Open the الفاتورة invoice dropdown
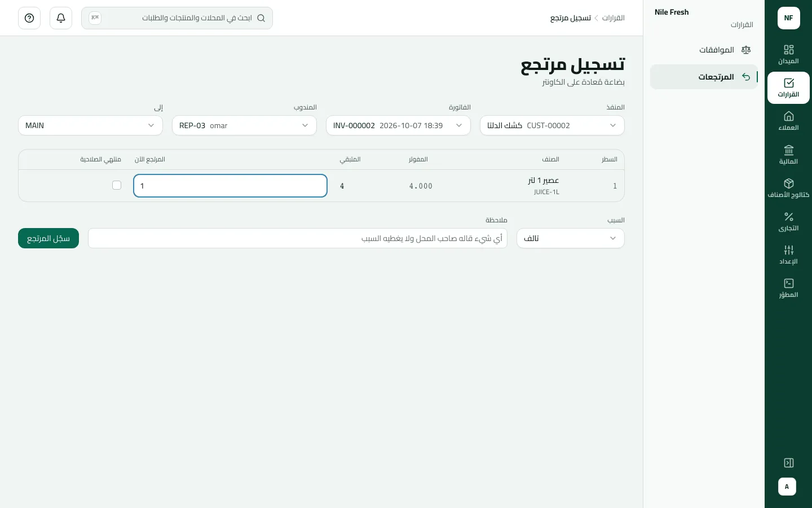Screen dimensions: 812x508 coord(398,125)
